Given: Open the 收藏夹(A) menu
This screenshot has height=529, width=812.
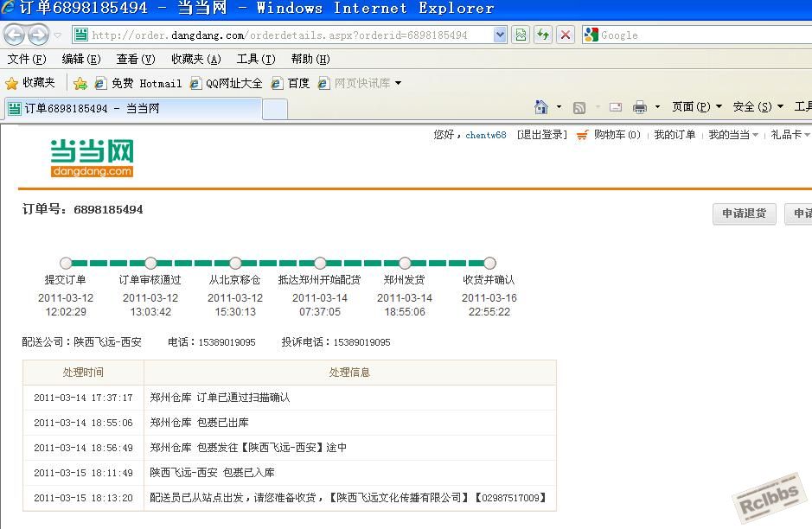Looking at the screenshot, I should 196,59.
